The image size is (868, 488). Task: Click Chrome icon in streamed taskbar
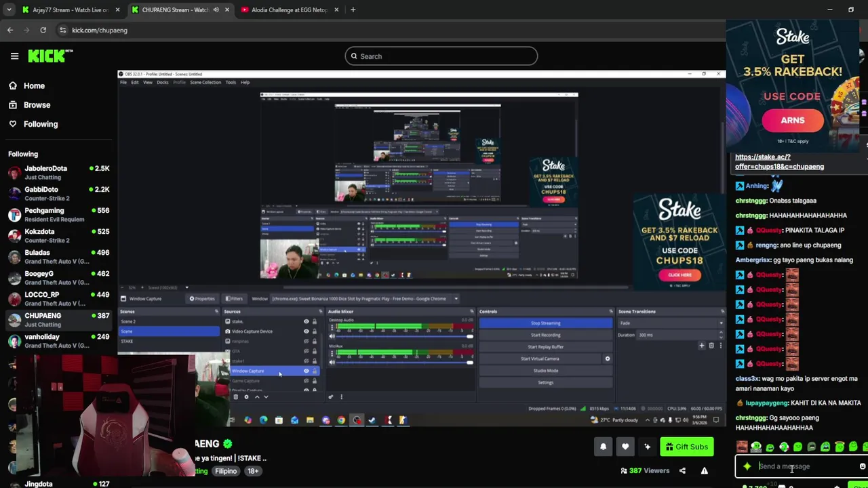[x=341, y=420]
